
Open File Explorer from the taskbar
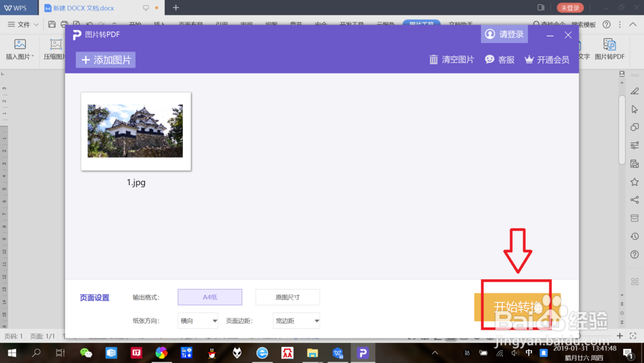pyautogui.click(x=312, y=353)
